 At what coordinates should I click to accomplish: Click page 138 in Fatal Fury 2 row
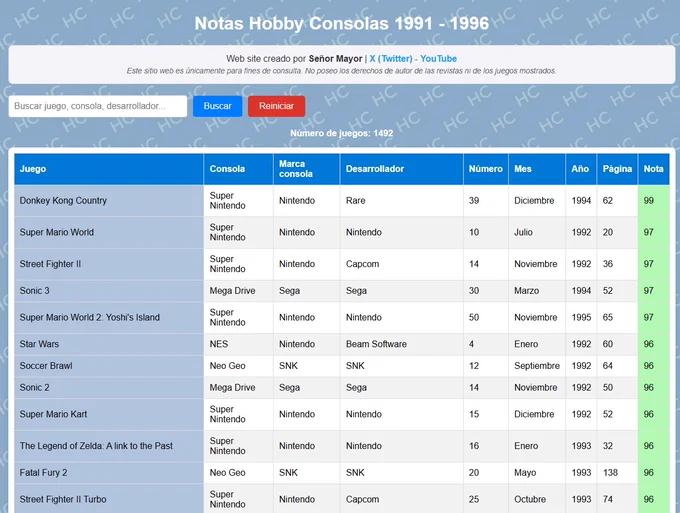click(x=617, y=473)
